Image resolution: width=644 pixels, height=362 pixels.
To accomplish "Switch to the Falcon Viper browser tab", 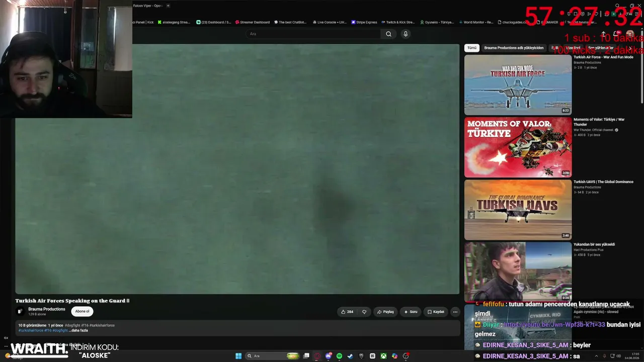I will (x=148, y=6).
